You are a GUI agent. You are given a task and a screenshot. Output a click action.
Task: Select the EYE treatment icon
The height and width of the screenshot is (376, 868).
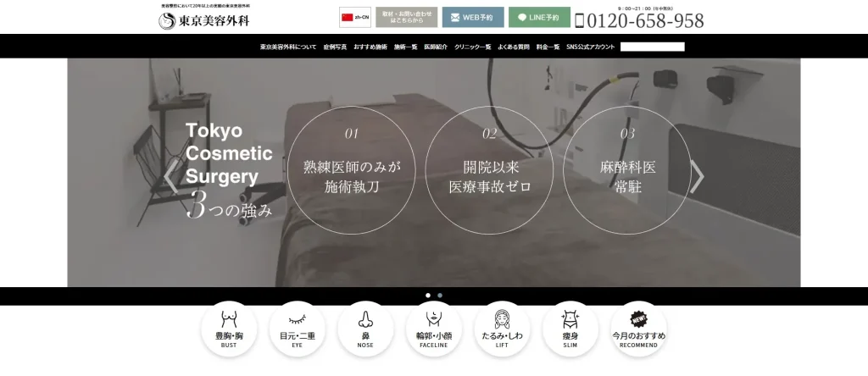297,329
